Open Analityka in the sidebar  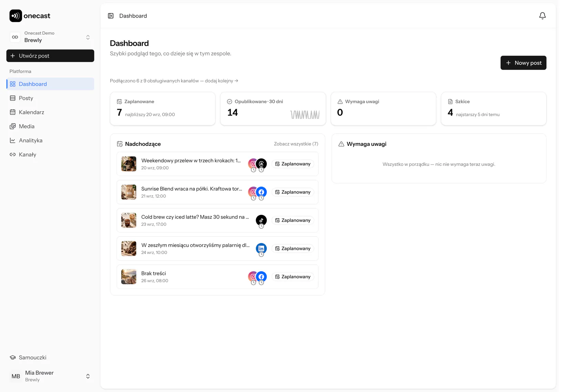50,140
